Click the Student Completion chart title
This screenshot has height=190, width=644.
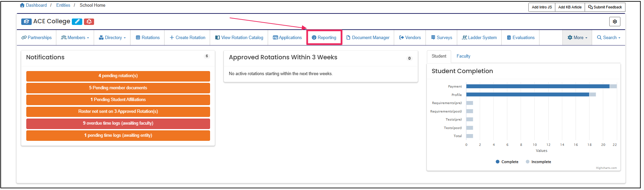click(x=462, y=71)
